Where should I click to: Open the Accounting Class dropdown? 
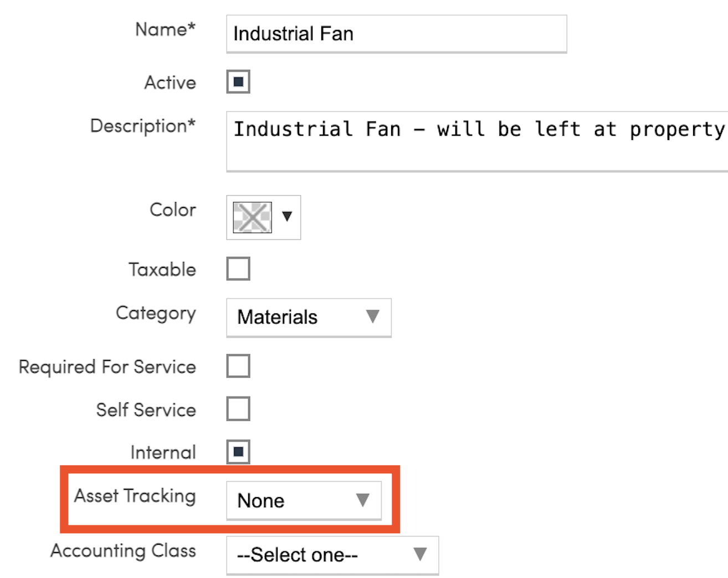pos(332,555)
